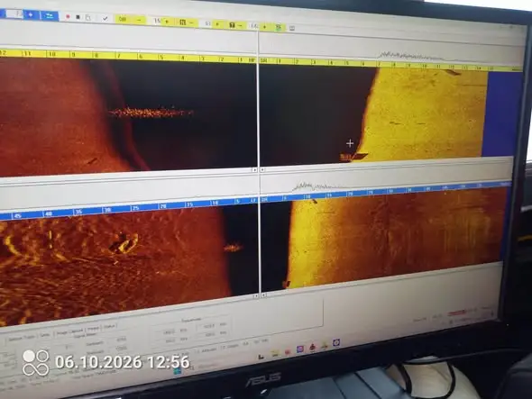Click the blue plus toolbar icon
This screenshot has width=532, height=399.
pos(31,14)
